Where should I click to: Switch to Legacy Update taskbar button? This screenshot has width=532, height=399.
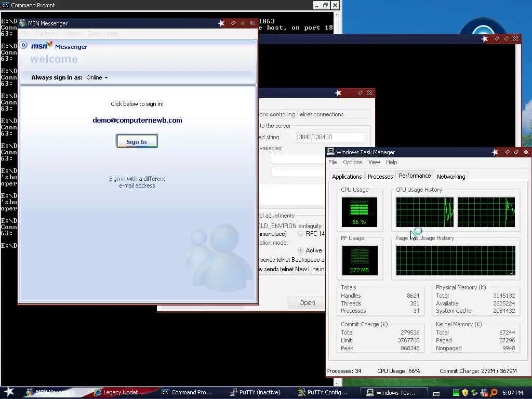coord(121,392)
